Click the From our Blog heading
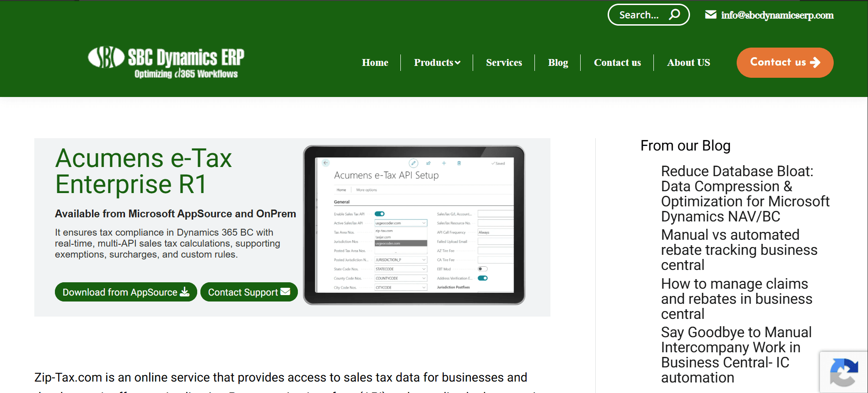The image size is (868, 393). (685, 145)
